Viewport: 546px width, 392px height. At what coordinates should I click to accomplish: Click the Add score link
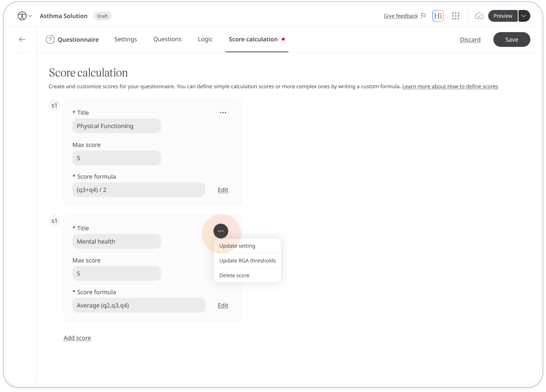[x=77, y=338]
